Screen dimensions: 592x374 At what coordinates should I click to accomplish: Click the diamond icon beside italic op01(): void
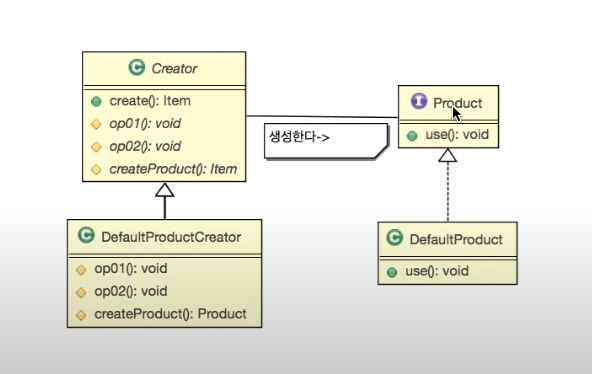pyautogui.click(x=96, y=124)
